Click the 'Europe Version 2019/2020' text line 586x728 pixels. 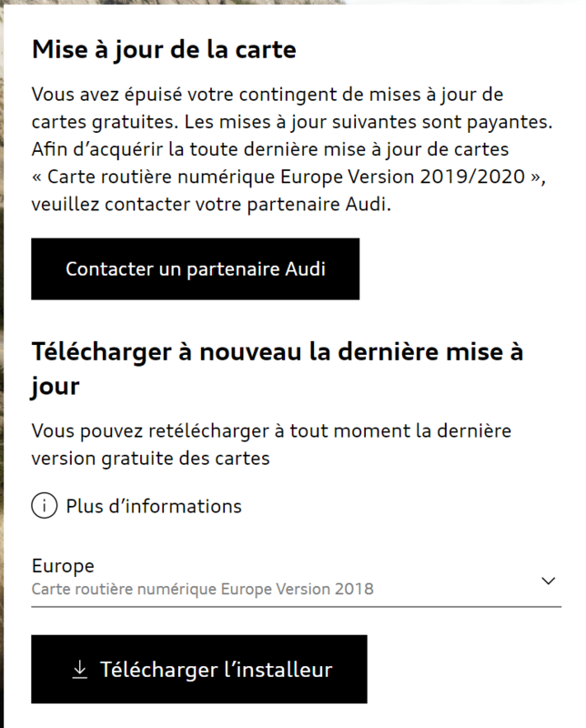pos(289,177)
